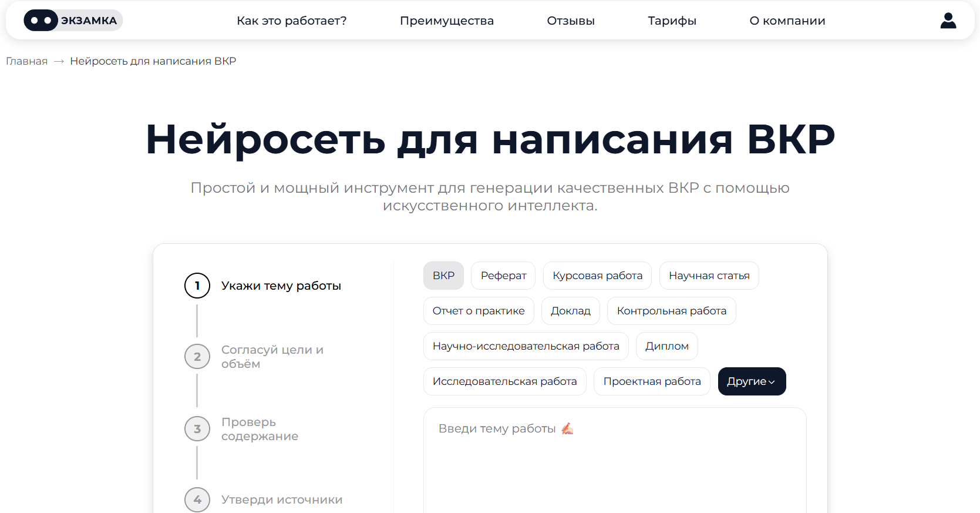This screenshot has height=513, width=980.
Task: Select Научно-исследовательская работа chip
Action: (x=526, y=346)
